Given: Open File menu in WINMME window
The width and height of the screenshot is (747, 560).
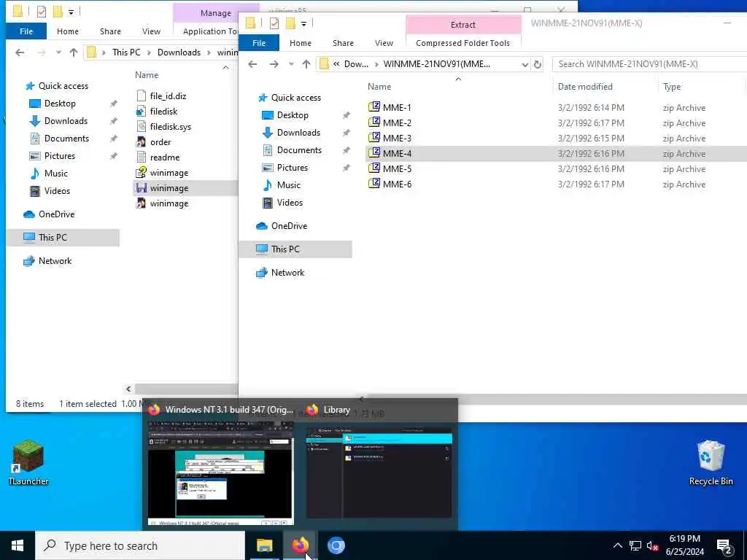Looking at the screenshot, I should 259,43.
